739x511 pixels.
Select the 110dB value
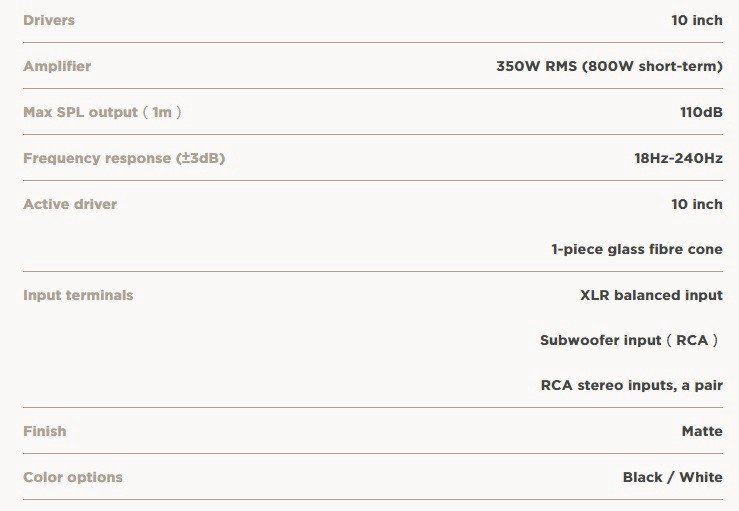click(x=700, y=112)
